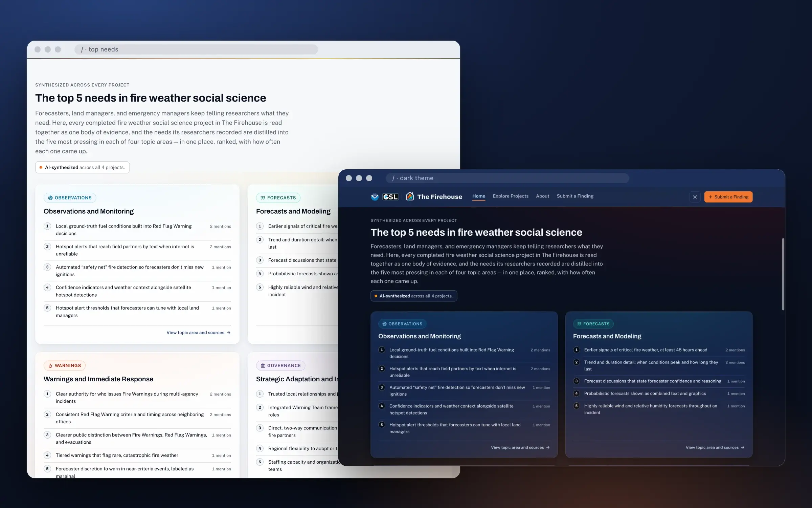Image resolution: width=812 pixels, height=508 pixels.
Task: Click the orange Submit a Finding button
Action: [728, 197]
